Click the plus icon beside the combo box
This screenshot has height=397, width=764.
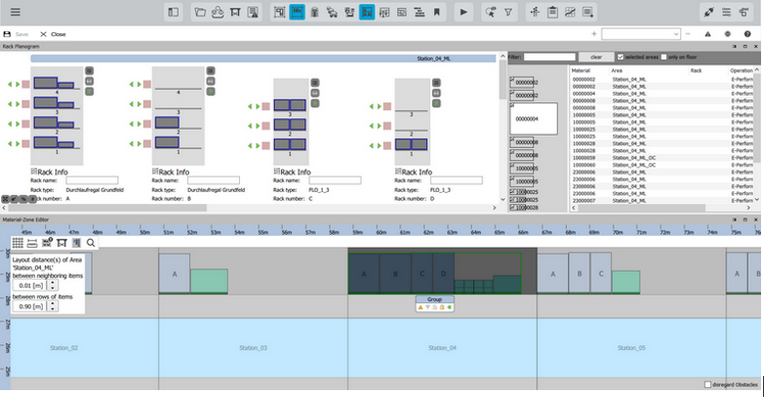594,34
